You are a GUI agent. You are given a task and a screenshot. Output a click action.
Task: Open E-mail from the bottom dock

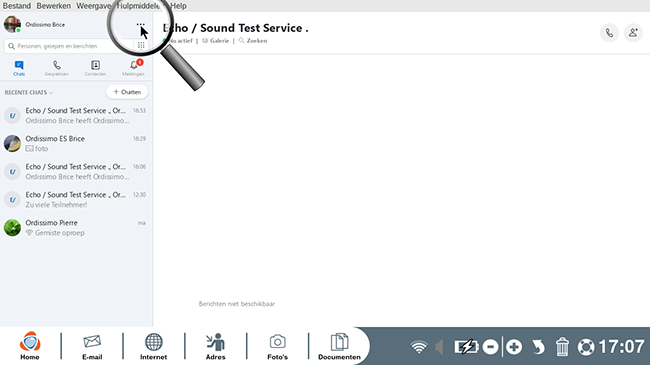tap(92, 346)
